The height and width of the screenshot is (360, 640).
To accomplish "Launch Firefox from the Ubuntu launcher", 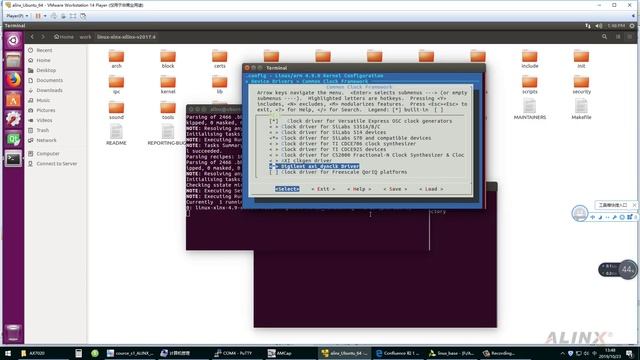I will (x=13, y=80).
